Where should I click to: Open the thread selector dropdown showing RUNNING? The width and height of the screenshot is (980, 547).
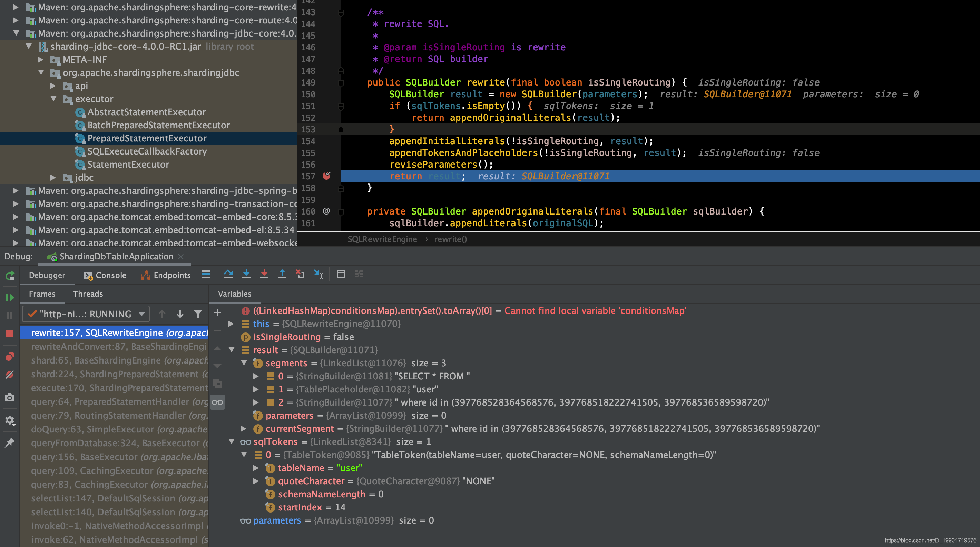point(86,314)
